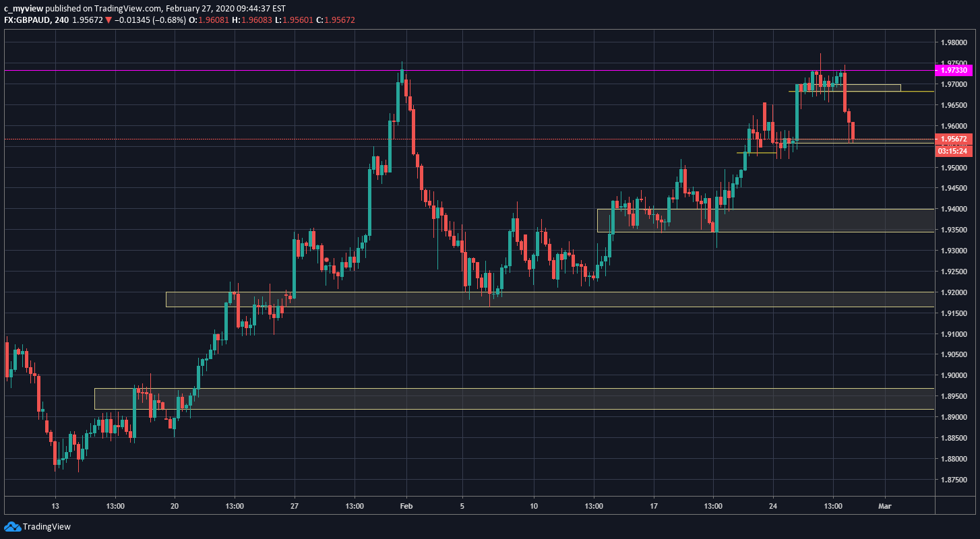Click the 27 date label on time axis
This screenshot has width=980, height=539.
[x=295, y=505]
